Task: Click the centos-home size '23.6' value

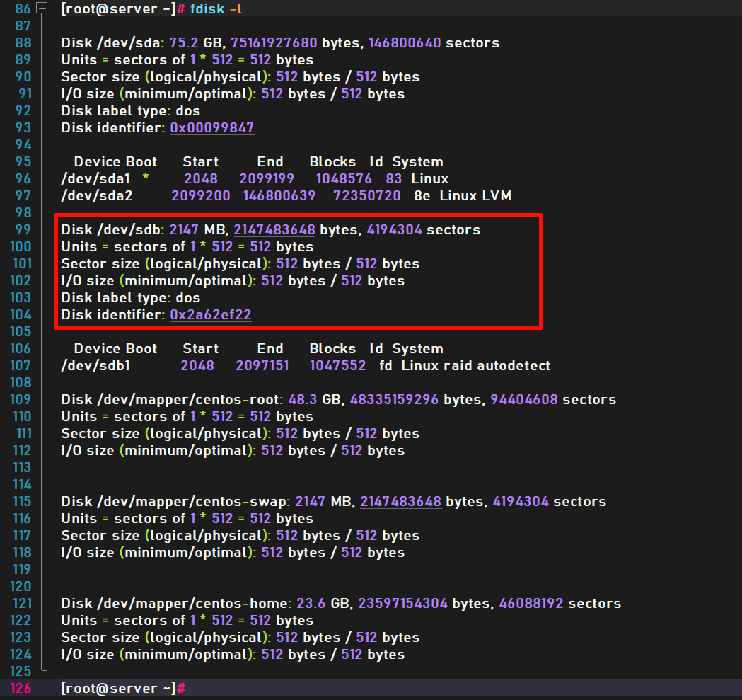Action: pos(311,603)
